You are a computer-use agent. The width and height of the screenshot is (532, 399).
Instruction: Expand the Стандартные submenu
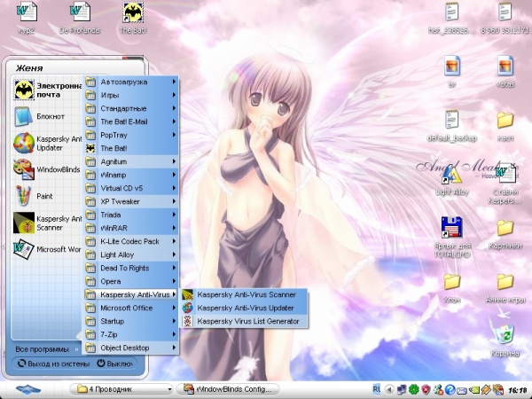click(x=131, y=108)
